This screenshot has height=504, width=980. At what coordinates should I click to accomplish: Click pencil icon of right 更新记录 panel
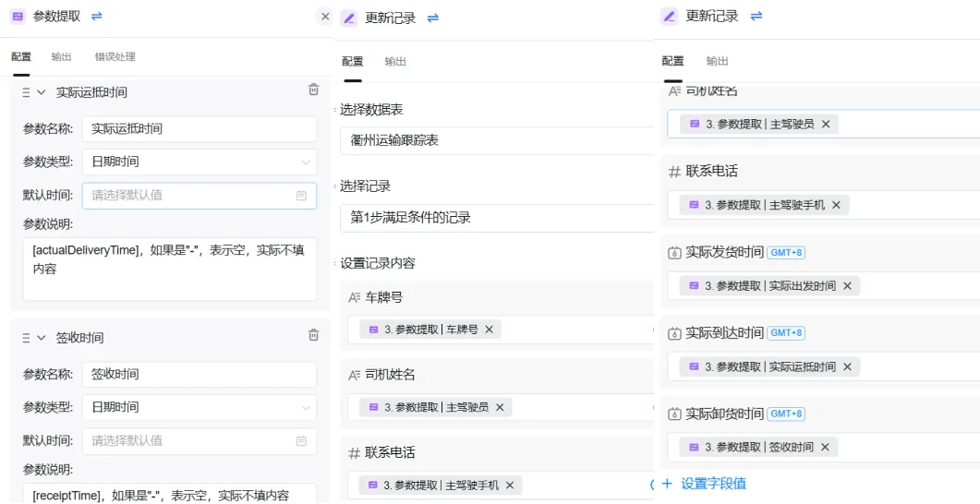pos(670,17)
